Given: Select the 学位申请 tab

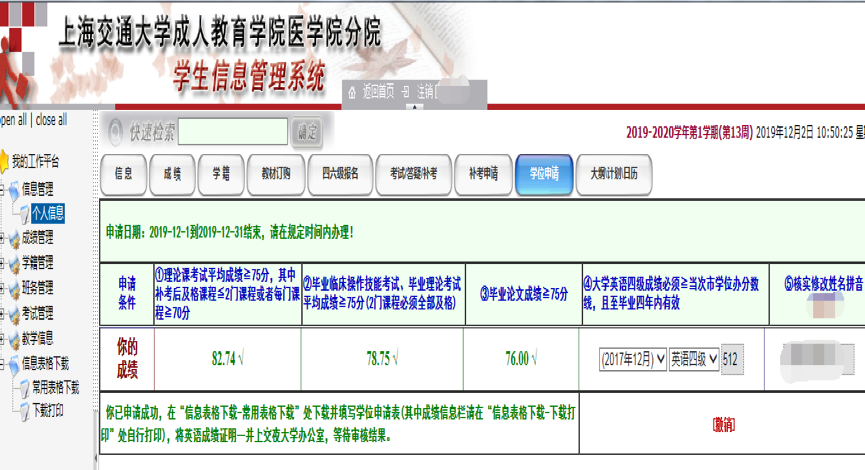Looking at the screenshot, I should [x=544, y=174].
